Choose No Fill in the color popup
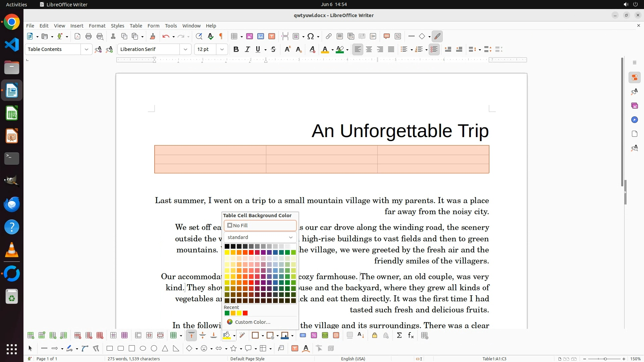This screenshot has height=362, width=644. pos(260,226)
